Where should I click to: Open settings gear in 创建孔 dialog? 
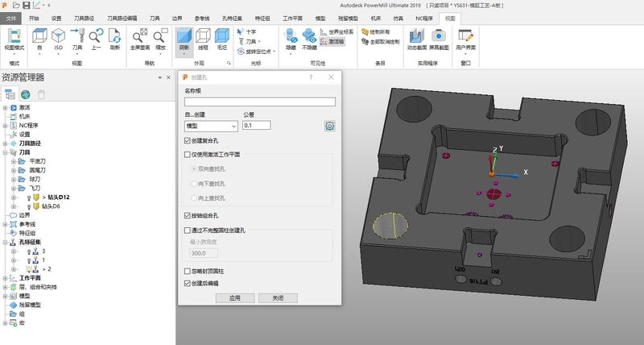point(329,126)
